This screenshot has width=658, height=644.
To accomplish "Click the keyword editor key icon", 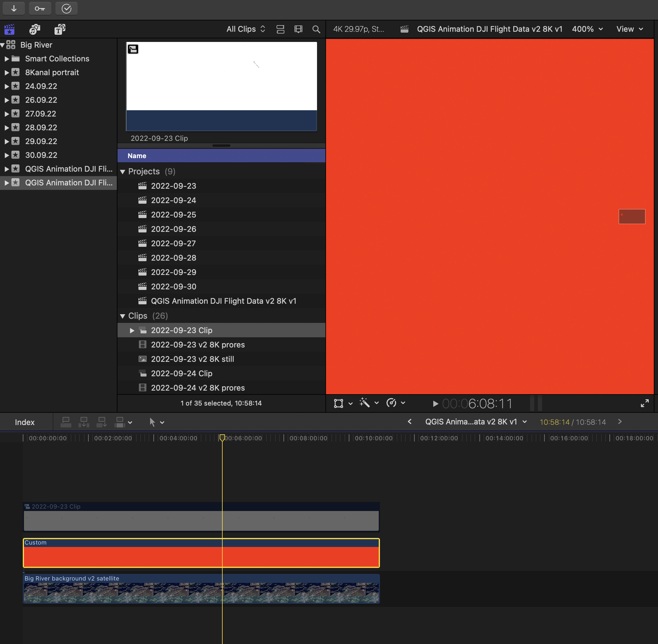I will (x=40, y=8).
